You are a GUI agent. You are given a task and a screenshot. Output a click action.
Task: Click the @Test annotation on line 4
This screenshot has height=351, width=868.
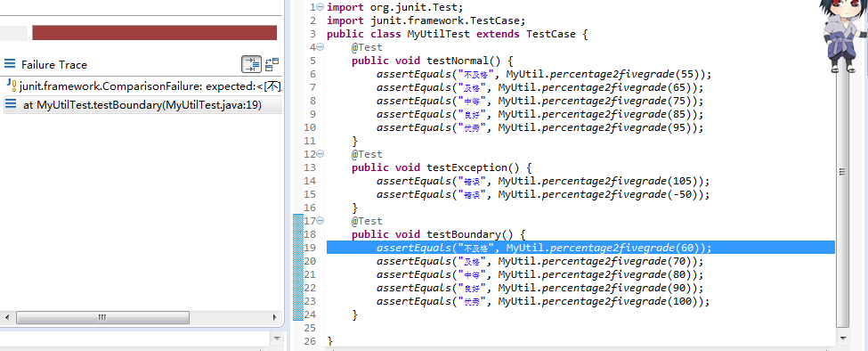(367, 47)
